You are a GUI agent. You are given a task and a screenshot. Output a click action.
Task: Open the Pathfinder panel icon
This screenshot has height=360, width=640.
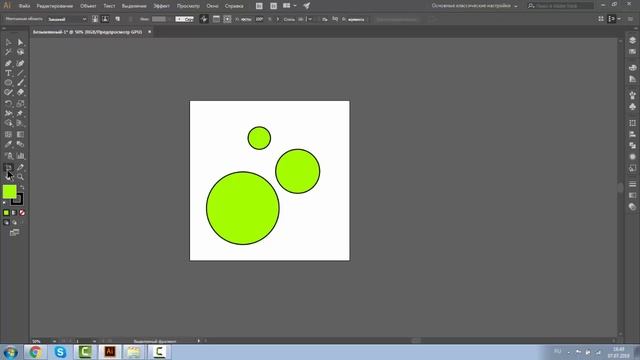pos(632,145)
